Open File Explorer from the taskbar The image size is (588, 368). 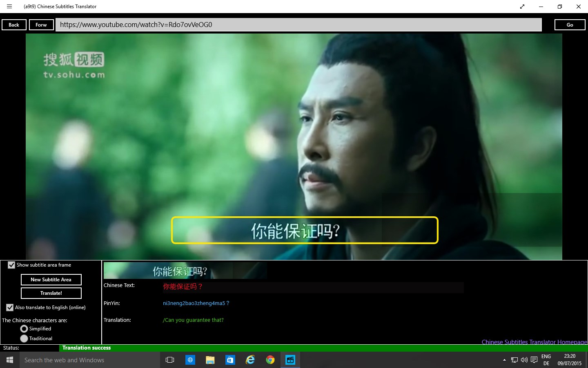coord(210,360)
